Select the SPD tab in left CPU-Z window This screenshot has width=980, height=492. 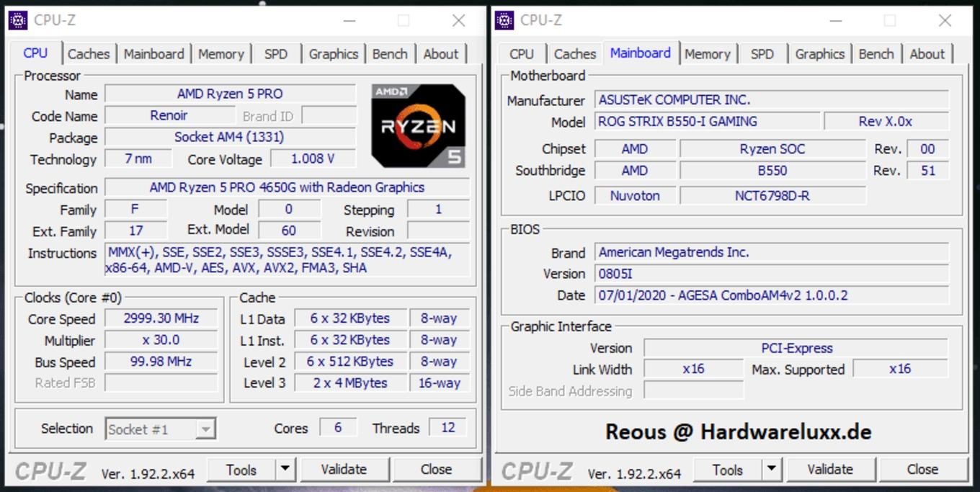point(276,54)
